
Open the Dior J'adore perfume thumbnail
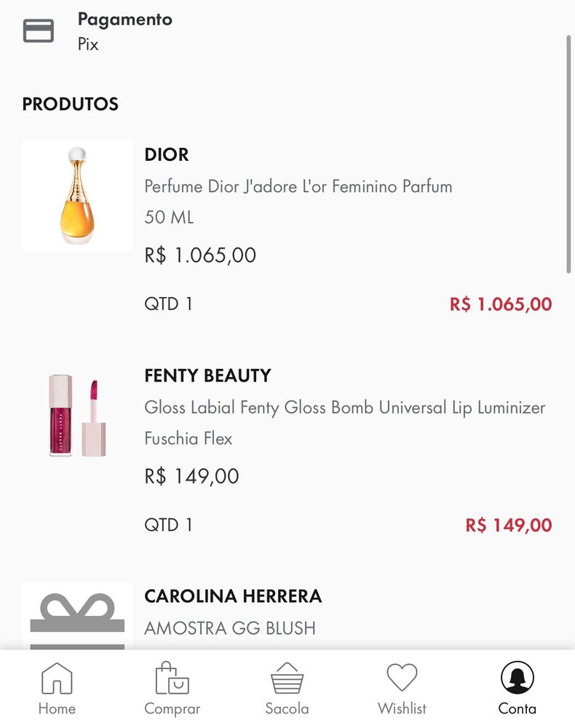(x=77, y=196)
